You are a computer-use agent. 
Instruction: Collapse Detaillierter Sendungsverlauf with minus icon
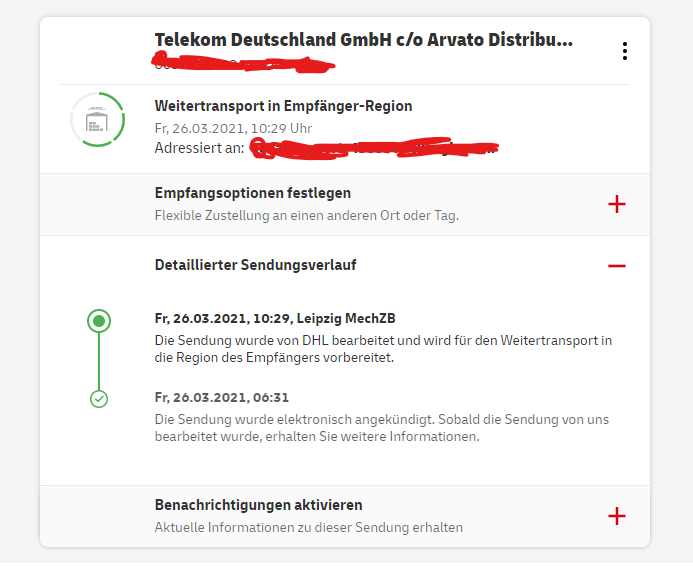(x=617, y=266)
